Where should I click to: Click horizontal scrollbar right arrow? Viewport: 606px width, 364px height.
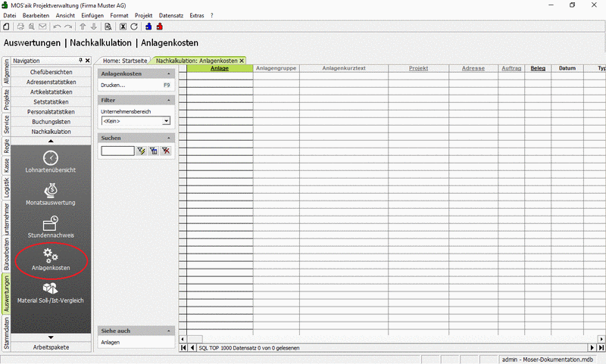tap(601, 339)
